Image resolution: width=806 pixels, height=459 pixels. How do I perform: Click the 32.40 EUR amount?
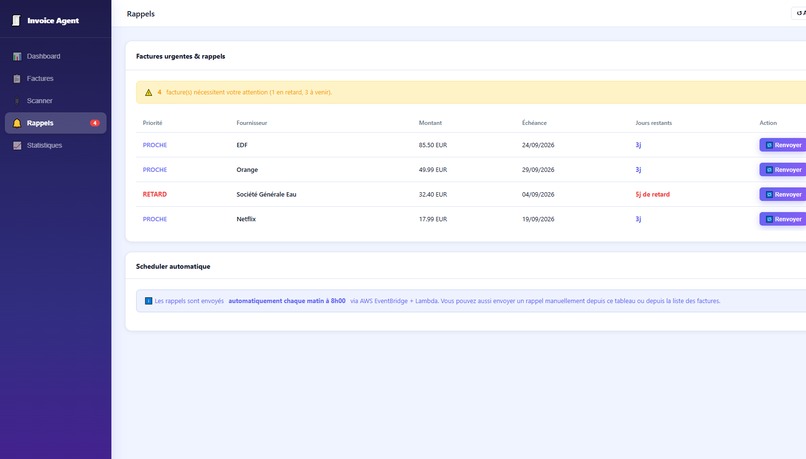pos(433,194)
